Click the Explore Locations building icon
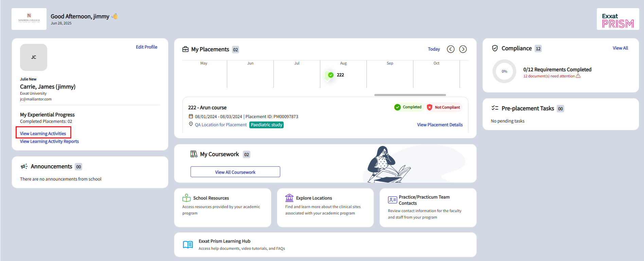The height and width of the screenshot is (261, 644). click(289, 198)
